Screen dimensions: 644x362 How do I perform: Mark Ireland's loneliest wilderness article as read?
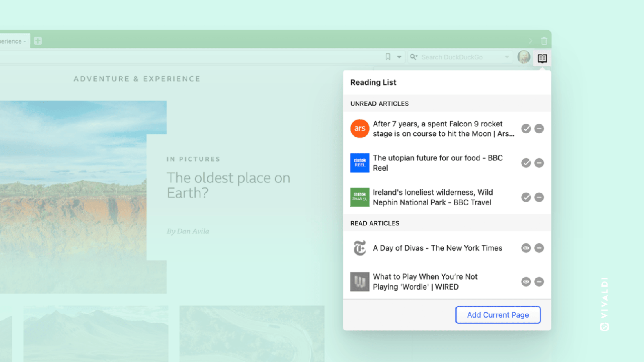[x=526, y=197]
